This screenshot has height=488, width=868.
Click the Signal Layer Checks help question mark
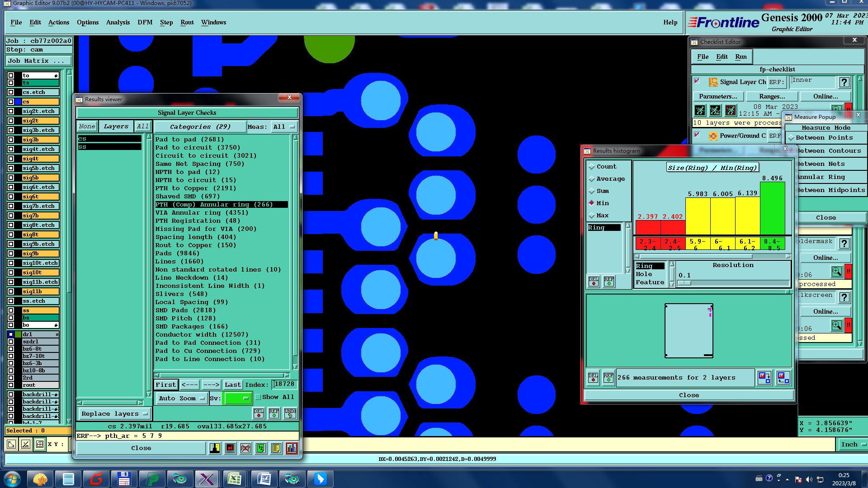pyautogui.click(x=844, y=82)
